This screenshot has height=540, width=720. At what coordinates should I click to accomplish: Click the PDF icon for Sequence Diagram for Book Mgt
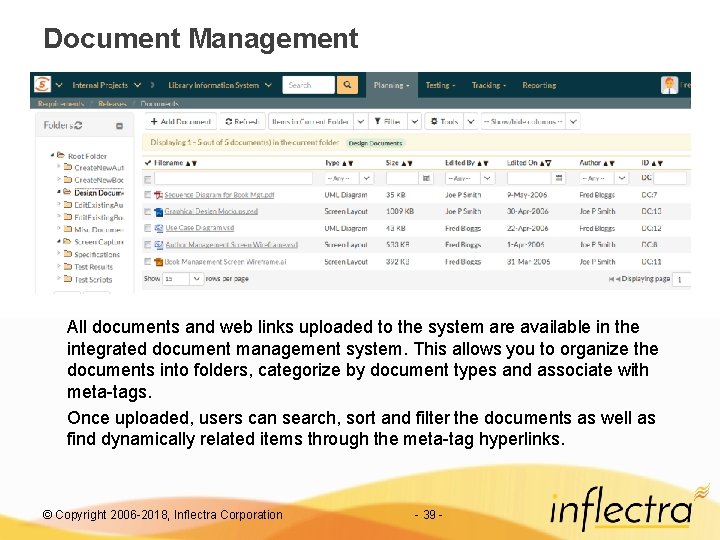coord(158,195)
